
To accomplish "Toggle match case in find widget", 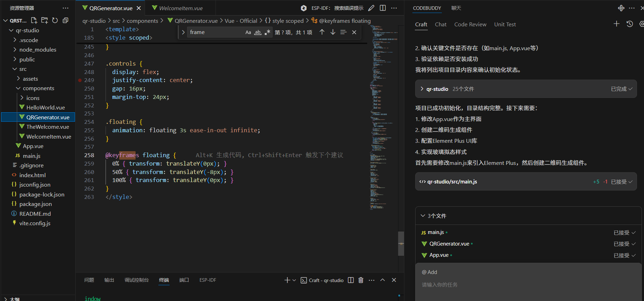I will pyautogui.click(x=248, y=32).
